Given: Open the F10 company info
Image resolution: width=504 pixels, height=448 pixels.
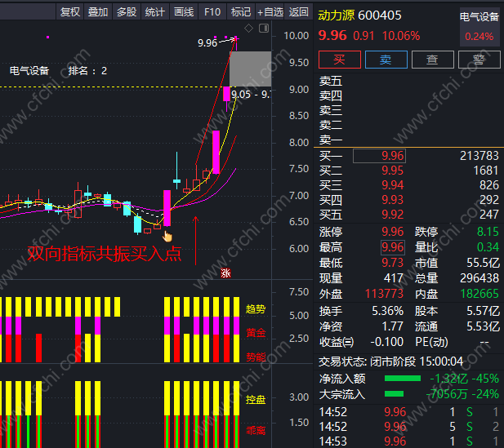Looking at the screenshot, I should 212,12.
